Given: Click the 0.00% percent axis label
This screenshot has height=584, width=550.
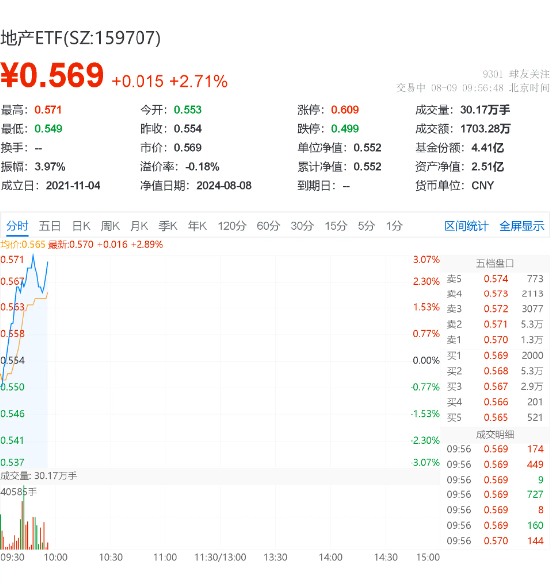Looking at the screenshot, I should [x=426, y=361].
